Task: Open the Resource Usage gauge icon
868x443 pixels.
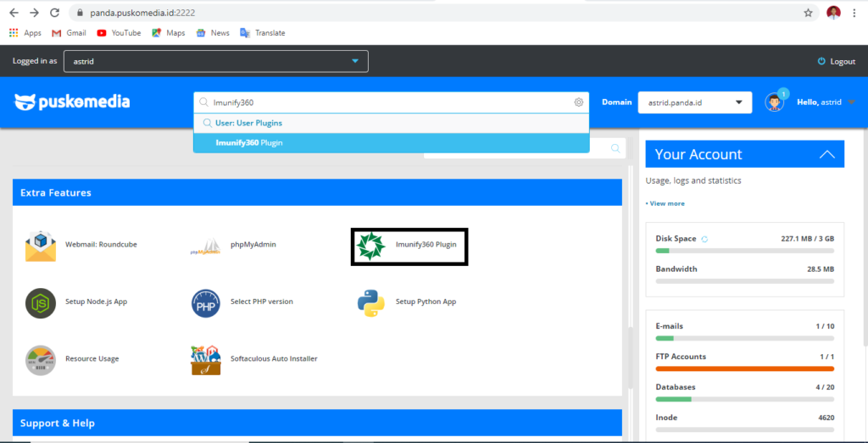Action: pyautogui.click(x=40, y=359)
